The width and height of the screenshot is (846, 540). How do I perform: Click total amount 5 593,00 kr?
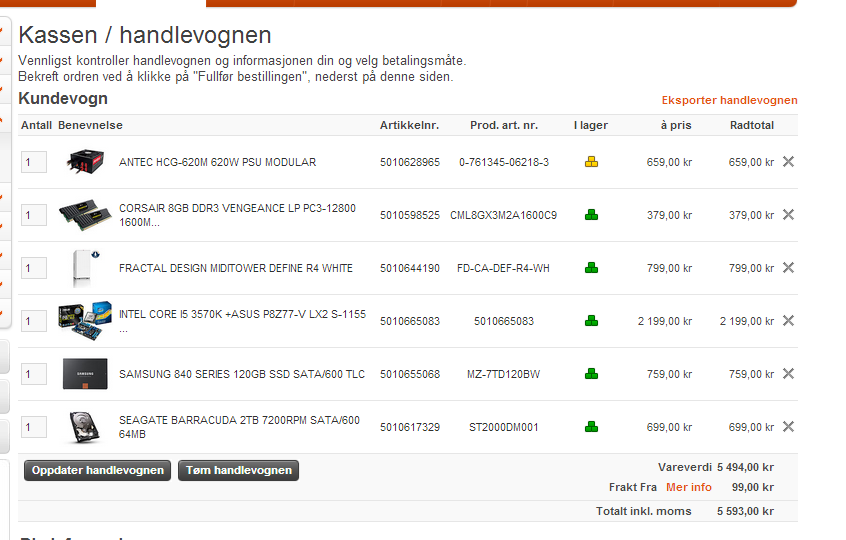click(745, 511)
